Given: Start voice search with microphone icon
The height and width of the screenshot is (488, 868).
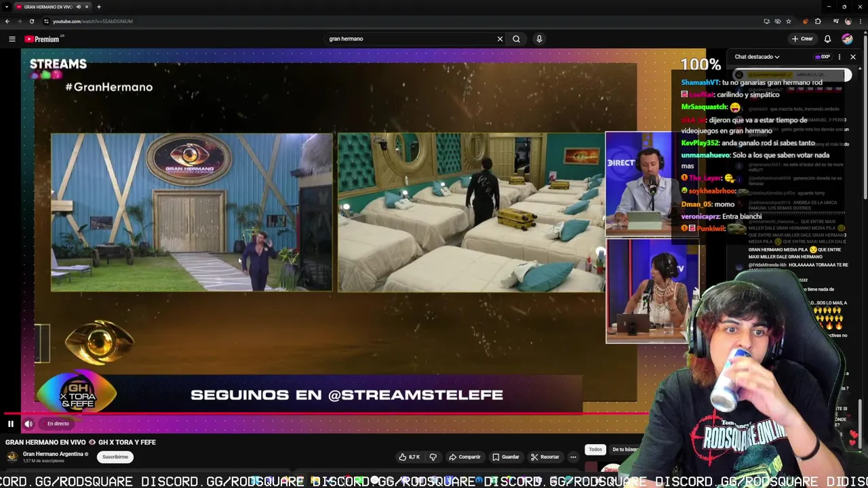Looking at the screenshot, I should 539,39.
